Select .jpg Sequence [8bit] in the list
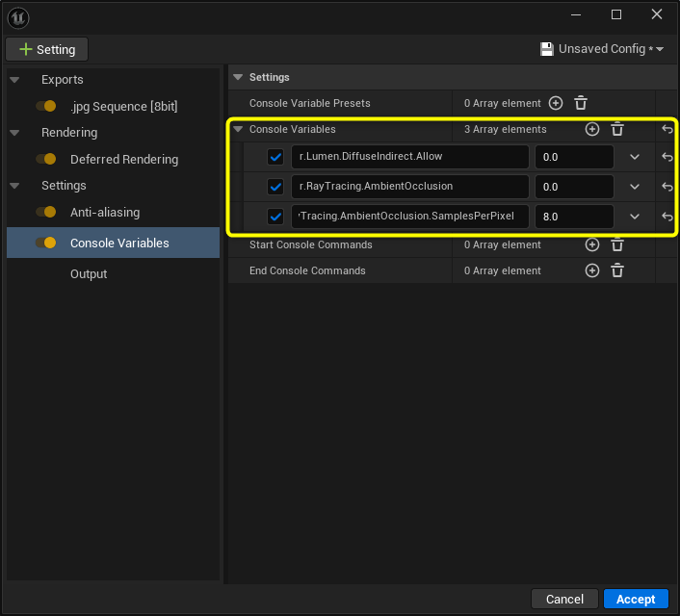 pos(124,106)
